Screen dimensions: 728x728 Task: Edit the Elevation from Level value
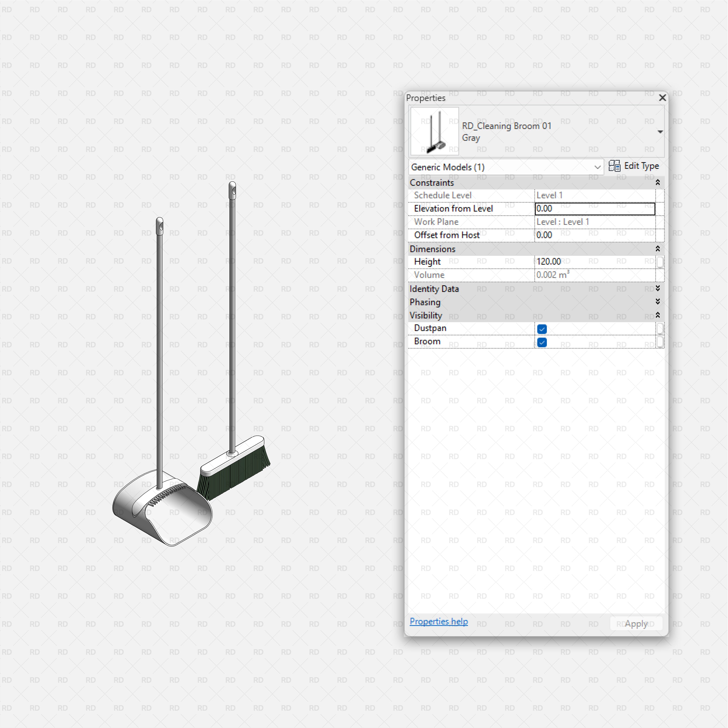[595, 208]
